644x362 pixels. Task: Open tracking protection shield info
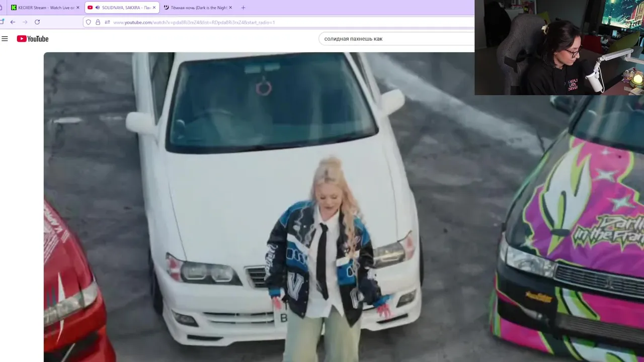(x=89, y=22)
